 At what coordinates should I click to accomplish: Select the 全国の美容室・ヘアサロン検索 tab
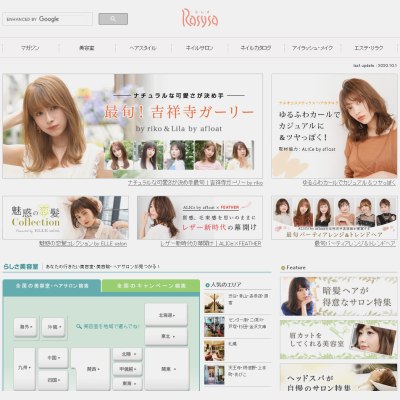[52, 286]
